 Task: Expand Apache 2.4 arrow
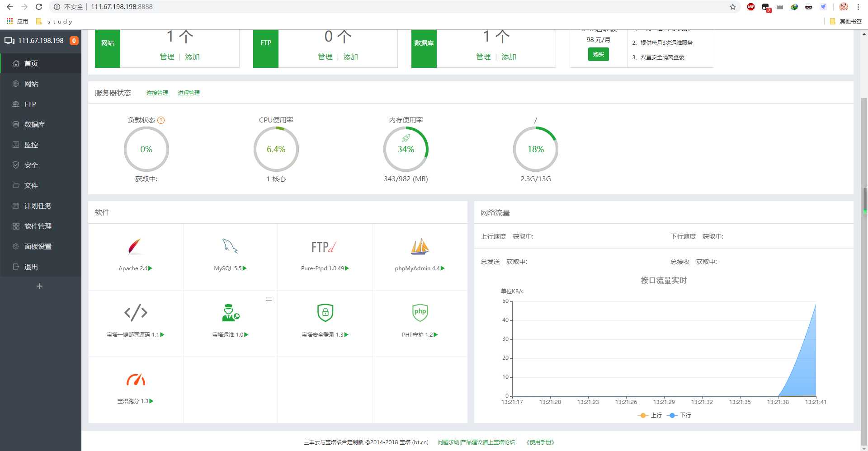click(151, 268)
